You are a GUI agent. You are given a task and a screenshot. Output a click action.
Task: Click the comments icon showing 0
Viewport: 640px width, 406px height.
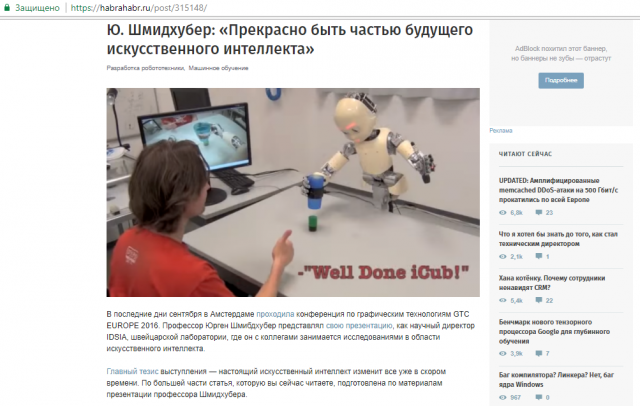539,397
